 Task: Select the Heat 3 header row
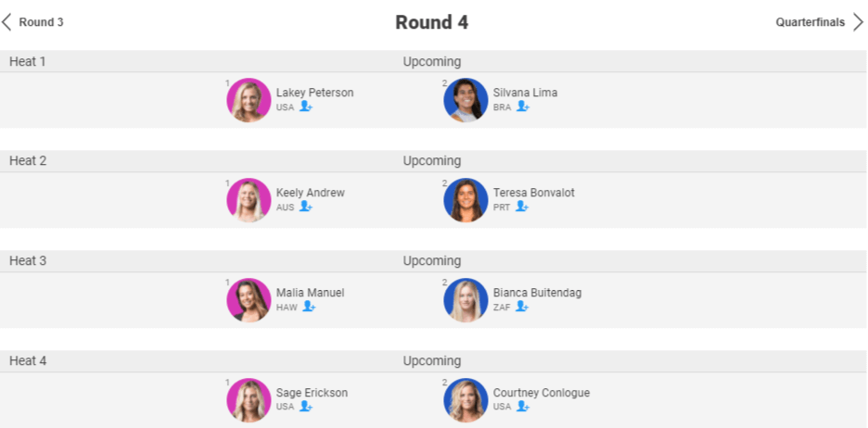[x=434, y=261]
